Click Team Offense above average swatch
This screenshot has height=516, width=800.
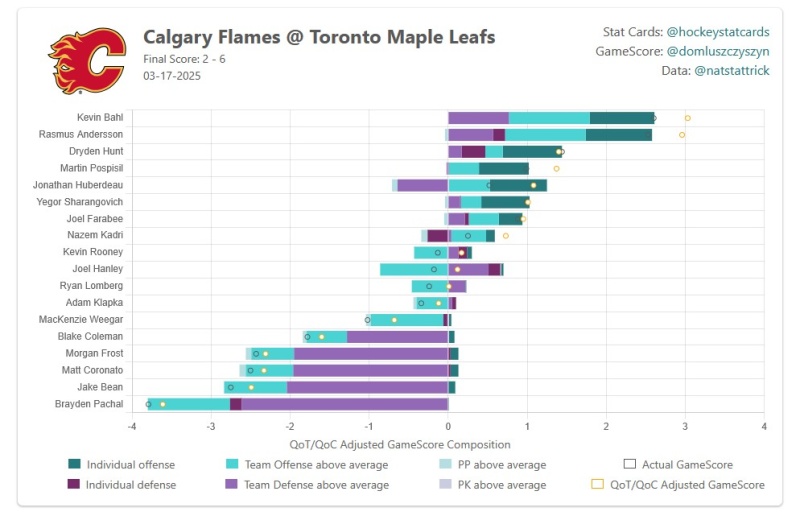tap(232, 465)
